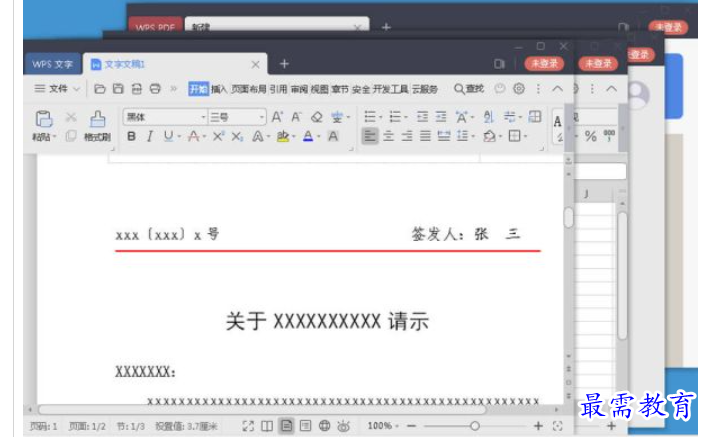Open the 审阅 (Review) tab
The image size is (702, 437).
[x=299, y=89]
